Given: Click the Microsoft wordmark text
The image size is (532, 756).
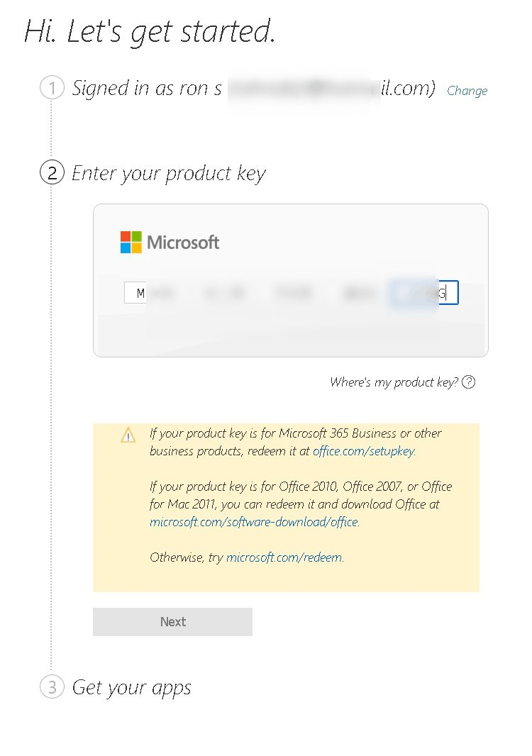Looking at the screenshot, I should 183,243.
